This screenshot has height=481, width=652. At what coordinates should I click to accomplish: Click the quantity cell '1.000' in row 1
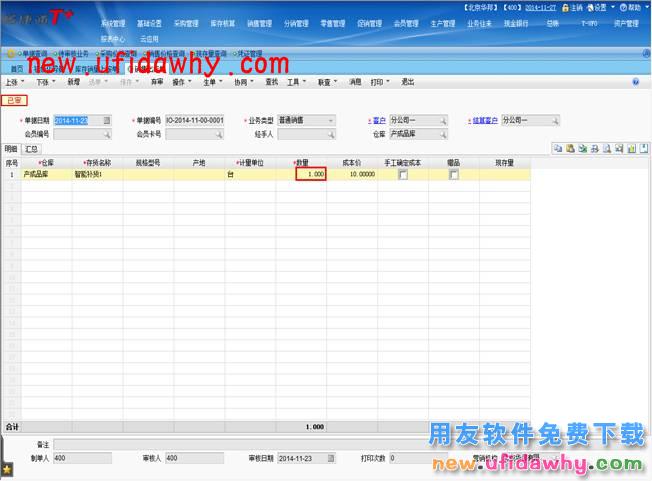click(311, 174)
